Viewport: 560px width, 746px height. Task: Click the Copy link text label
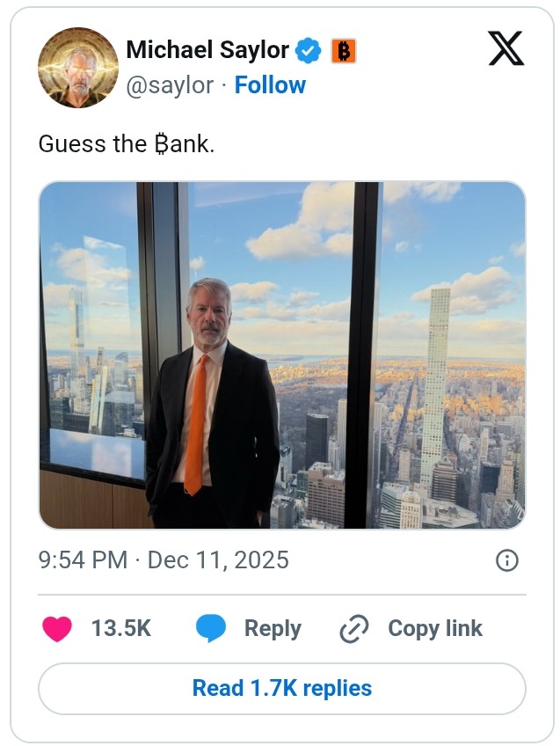point(433,628)
